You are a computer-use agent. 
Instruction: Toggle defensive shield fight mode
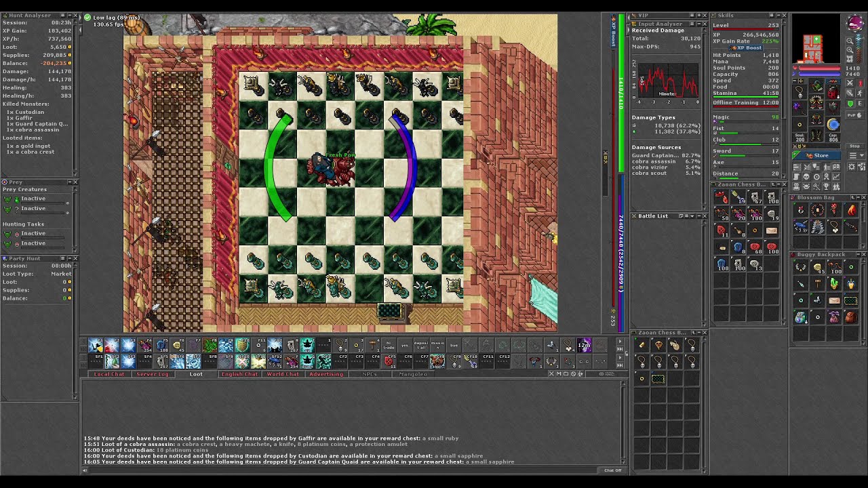coord(850,103)
